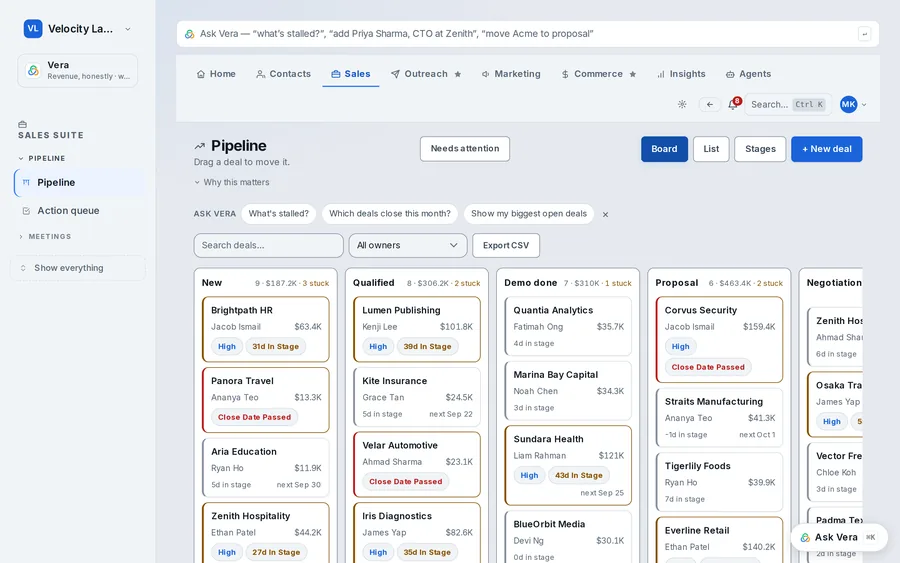Click the Vera logo in Ask bar

click(x=189, y=34)
